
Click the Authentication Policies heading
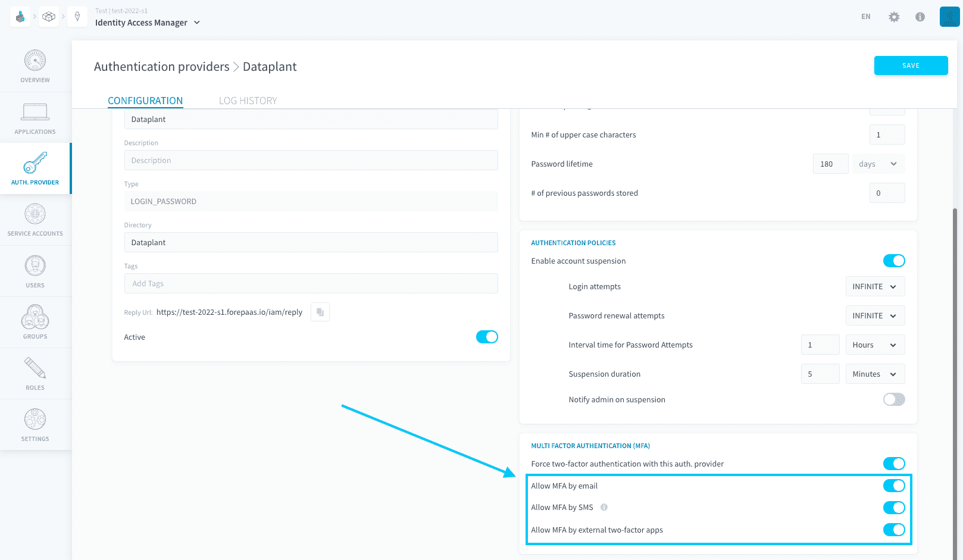coord(573,243)
